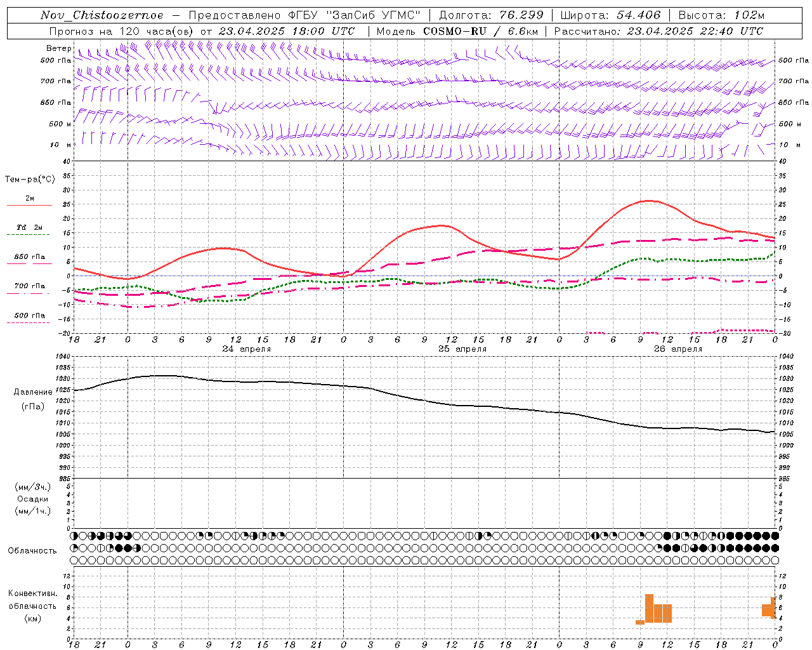Select the Облачность cloud cover label
The width and height of the screenshot is (812, 650).
[32, 551]
